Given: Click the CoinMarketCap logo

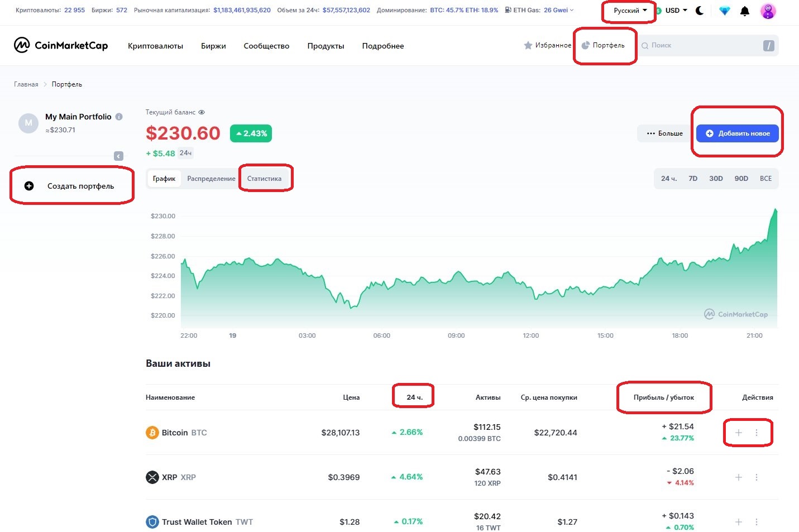Looking at the screenshot, I should [x=61, y=46].
